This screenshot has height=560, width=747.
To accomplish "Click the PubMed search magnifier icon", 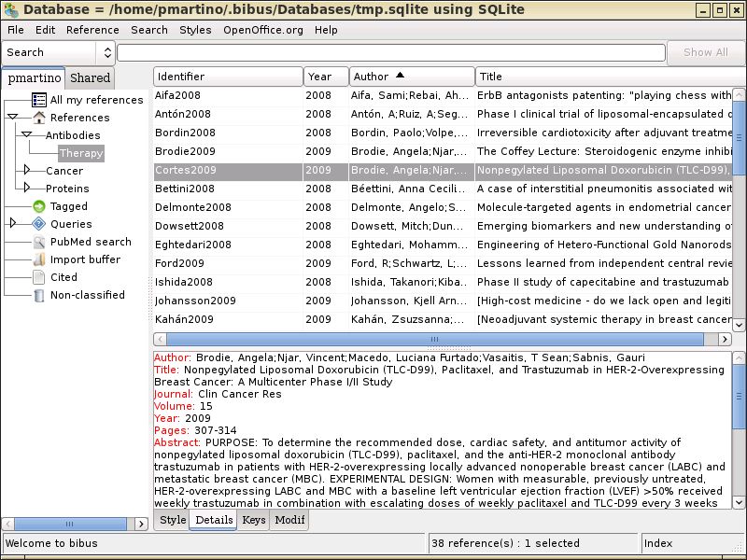I will click(x=39, y=242).
